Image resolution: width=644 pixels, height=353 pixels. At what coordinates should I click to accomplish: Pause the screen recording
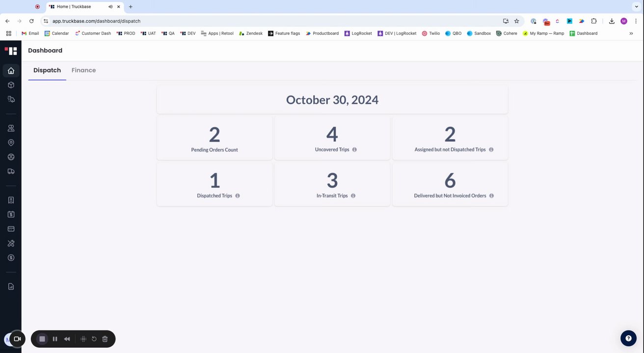[x=55, y=339]
